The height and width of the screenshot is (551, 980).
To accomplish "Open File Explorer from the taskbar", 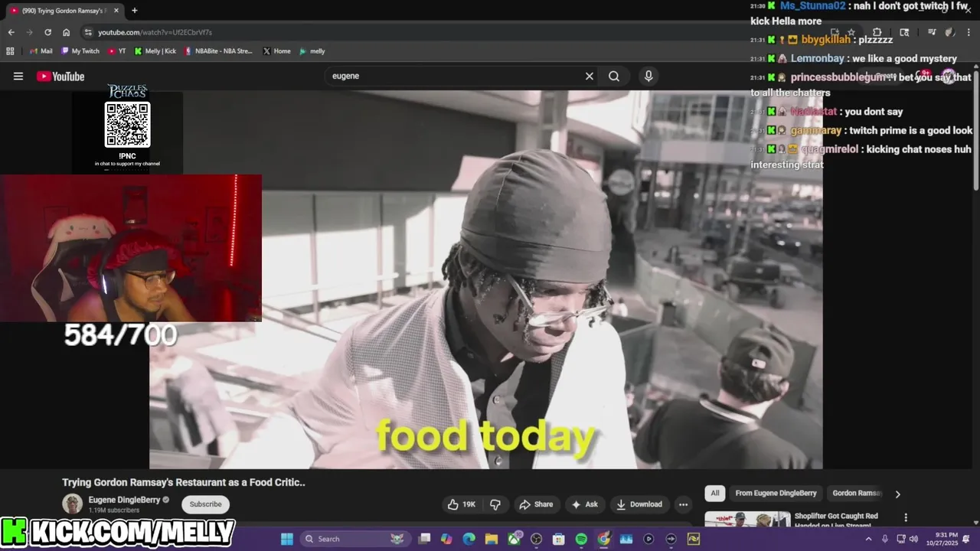I will 492,539.
